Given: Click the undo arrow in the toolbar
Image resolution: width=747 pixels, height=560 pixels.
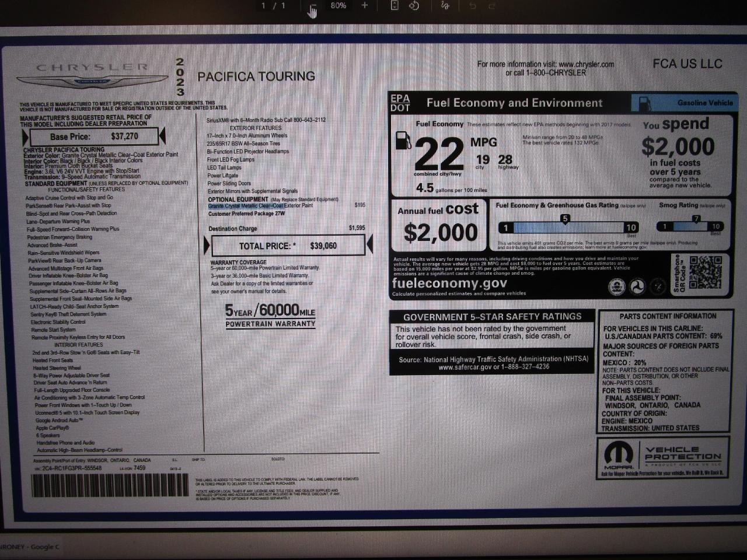Looking at the screenshot, I should click(473, 6).
